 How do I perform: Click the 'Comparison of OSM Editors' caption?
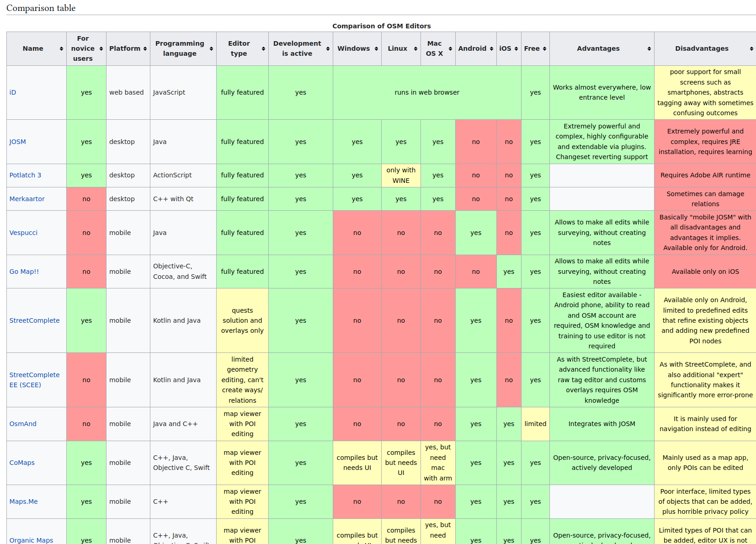[382, 26]
